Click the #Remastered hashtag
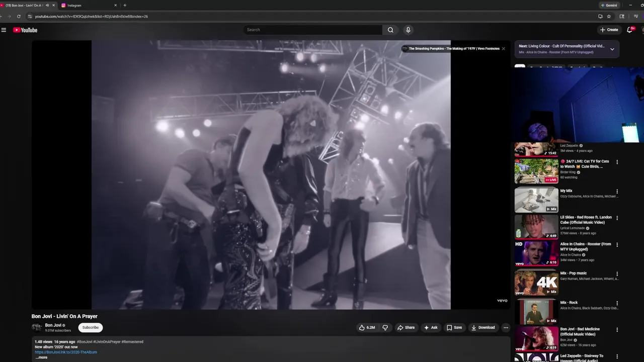The image size is (644, 362). tap(132, 342)
